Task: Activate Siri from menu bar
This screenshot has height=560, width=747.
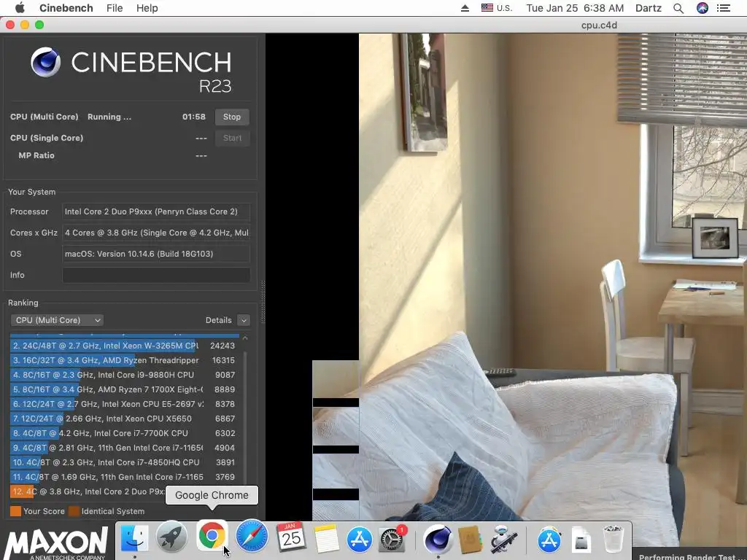Action: point(703,8)
